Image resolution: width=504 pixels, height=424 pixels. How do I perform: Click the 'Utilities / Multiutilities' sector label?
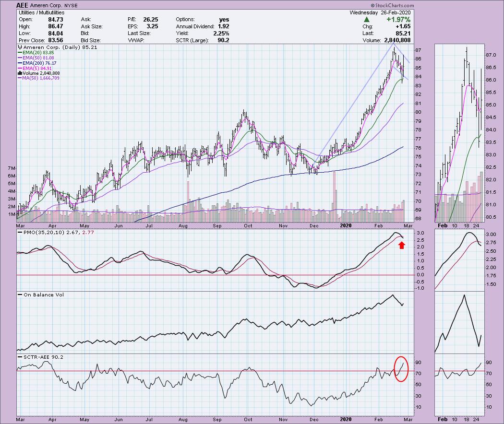(x=41, y=12)
